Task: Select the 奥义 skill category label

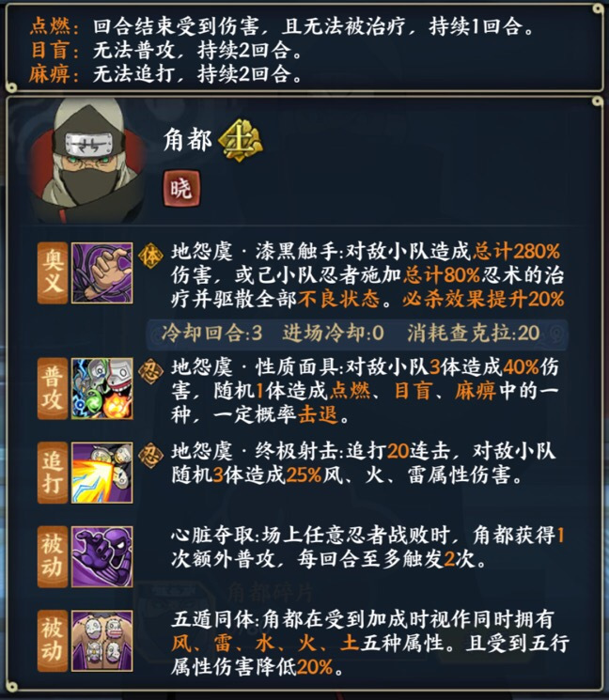Action: click(53, 273)
